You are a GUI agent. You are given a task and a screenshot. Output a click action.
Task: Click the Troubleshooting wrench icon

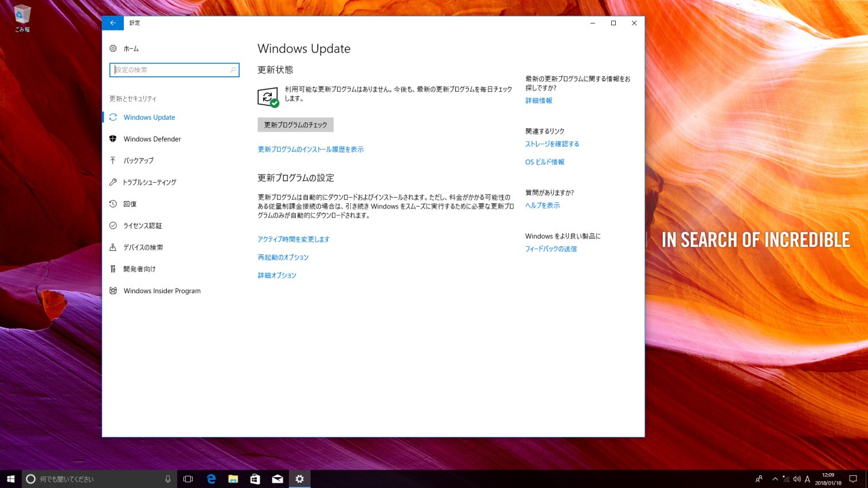click(x=113, y=182)
